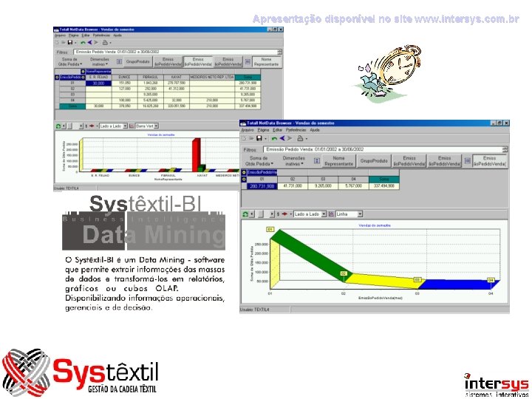The width and height of the screenshot is (532, 399).
Task: Toggle yellow circle beside NomeRepresentante header
Action: click(x=83, y=71)
